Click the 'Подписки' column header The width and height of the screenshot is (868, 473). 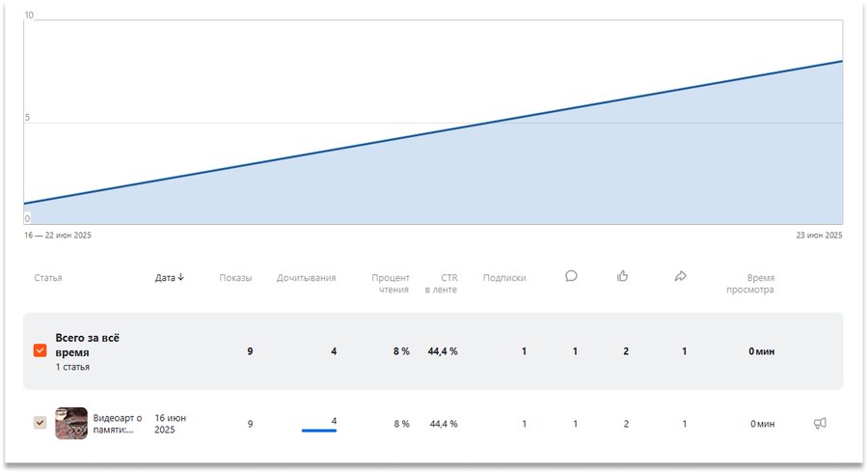tap(504, 277)
